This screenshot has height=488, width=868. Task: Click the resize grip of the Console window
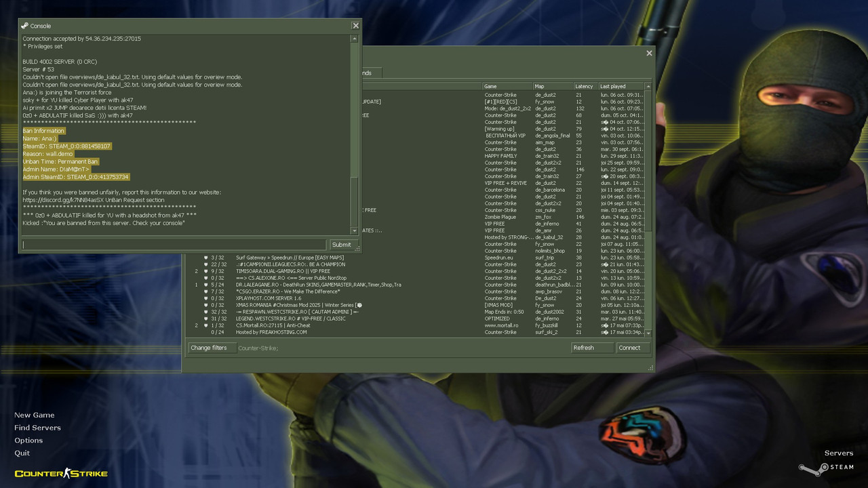(357, 249)
